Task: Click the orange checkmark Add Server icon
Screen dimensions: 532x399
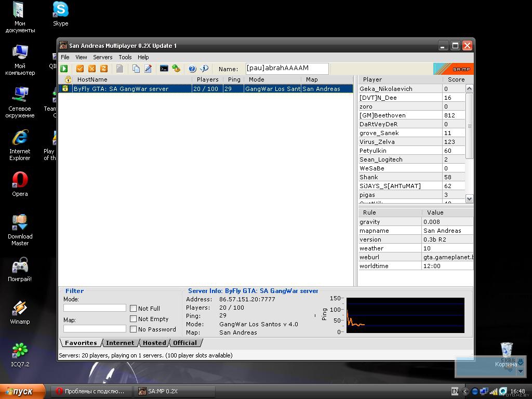Action: coord(79,69)
